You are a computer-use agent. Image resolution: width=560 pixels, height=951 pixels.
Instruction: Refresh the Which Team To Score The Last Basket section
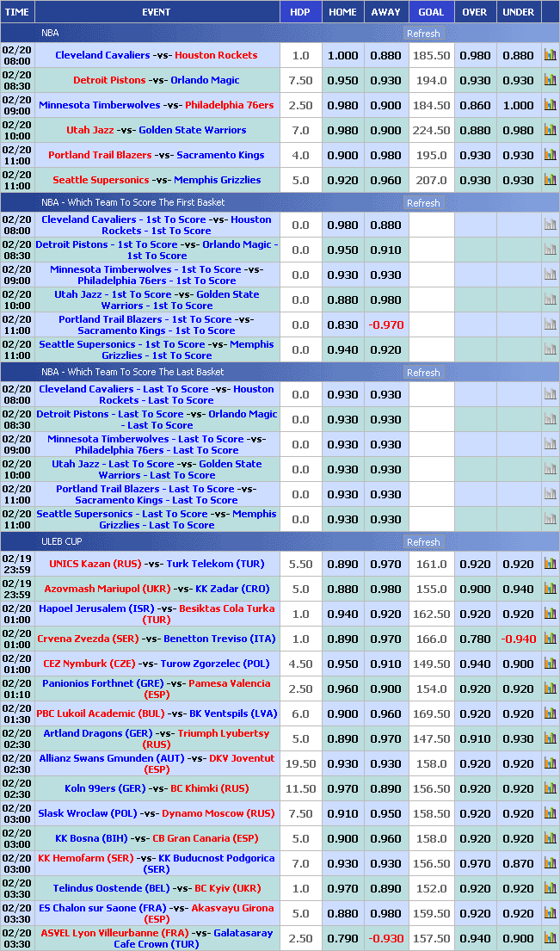(x=423, y=373)
